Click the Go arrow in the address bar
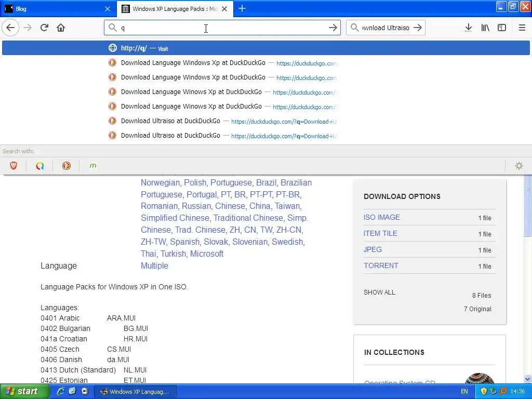532x399 pixels. point(333,28)
